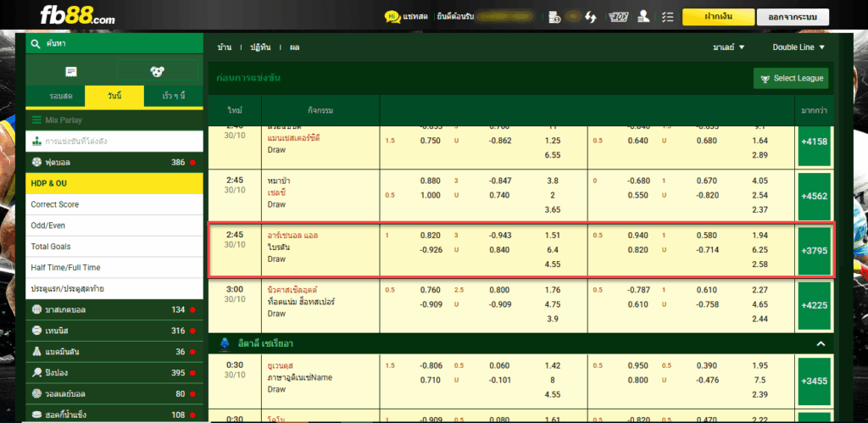The height and width of the screenshot is (423, 868).
Task: Click the ออกจากระบบ logout button
Action: click(793, 17)
